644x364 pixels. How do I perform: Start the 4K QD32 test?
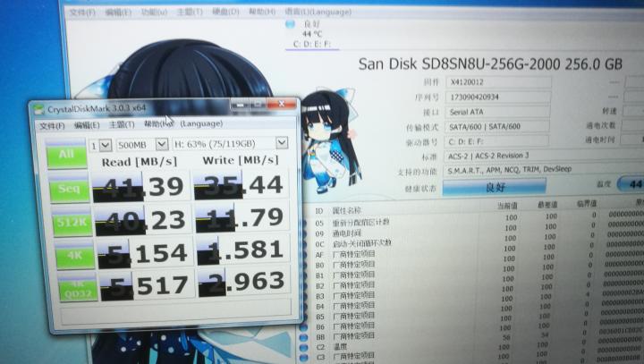pyautogui.click(x=78, y=288)
